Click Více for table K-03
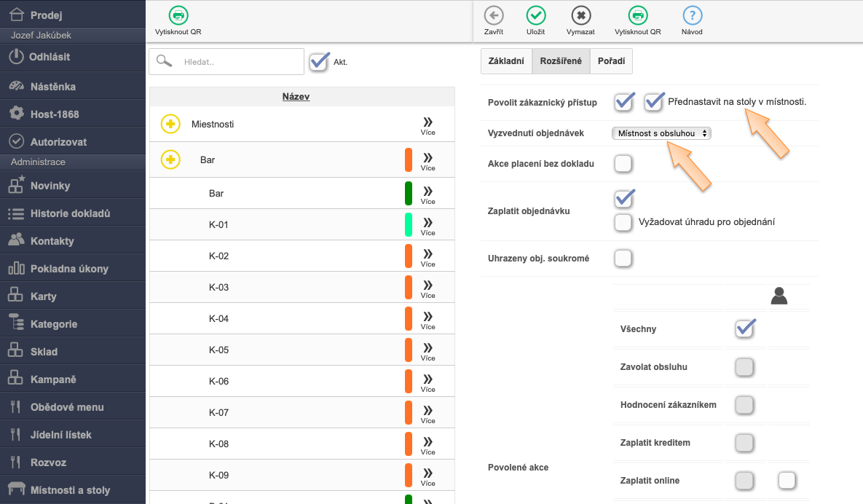 (427, 288)
